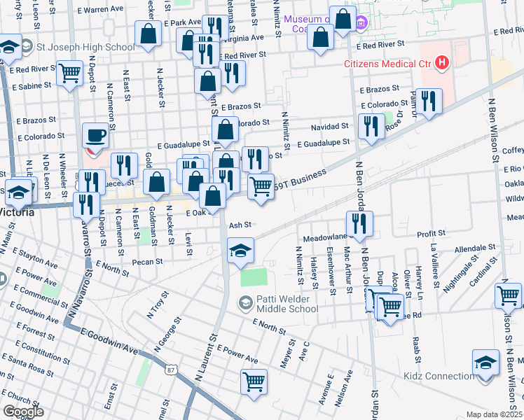Open restaurant marker near Meadowlane
The image size is (524, 420).
359,223
